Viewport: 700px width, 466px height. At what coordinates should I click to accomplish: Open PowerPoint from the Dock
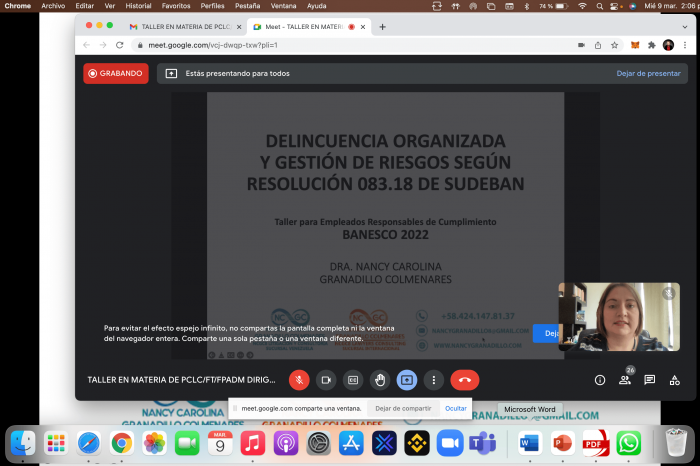(x=562, y=443)
